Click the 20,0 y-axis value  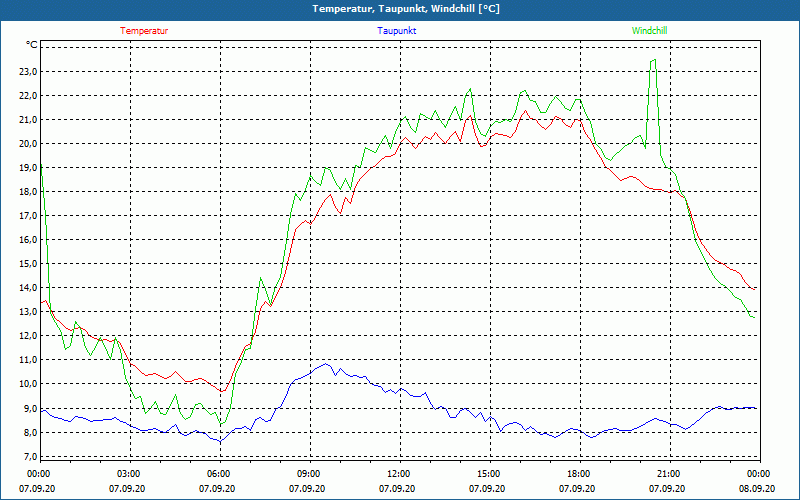[x=28, y=144]
